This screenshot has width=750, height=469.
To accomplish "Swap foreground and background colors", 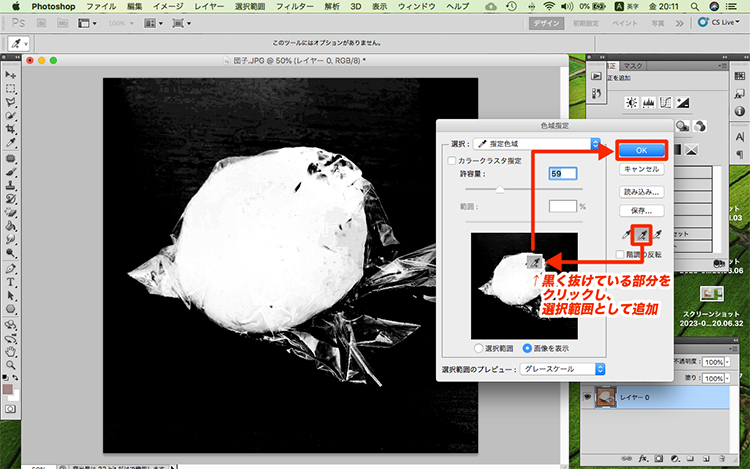I will [x=15, y=378].
